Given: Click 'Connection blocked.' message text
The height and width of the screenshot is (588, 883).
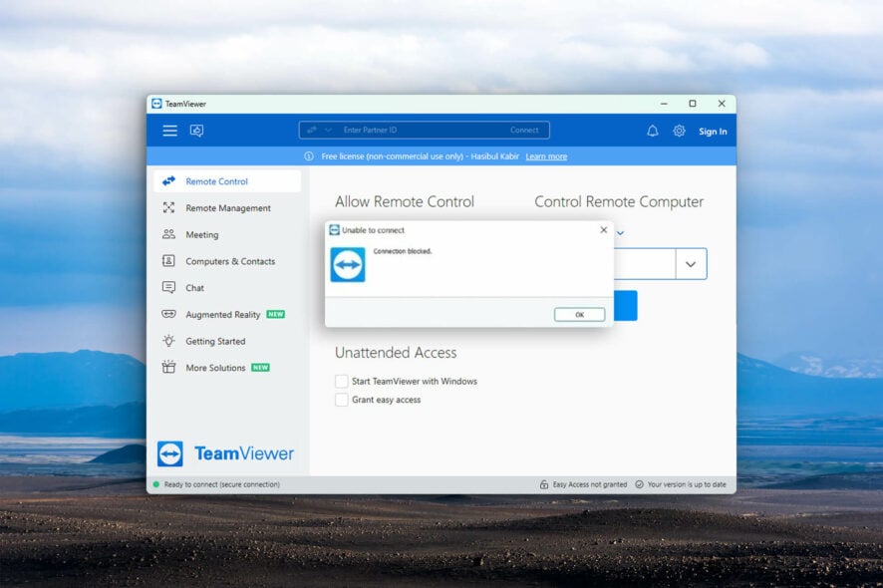Looking at the screenshot, I should pyautogui.click(x=402, y=251).
